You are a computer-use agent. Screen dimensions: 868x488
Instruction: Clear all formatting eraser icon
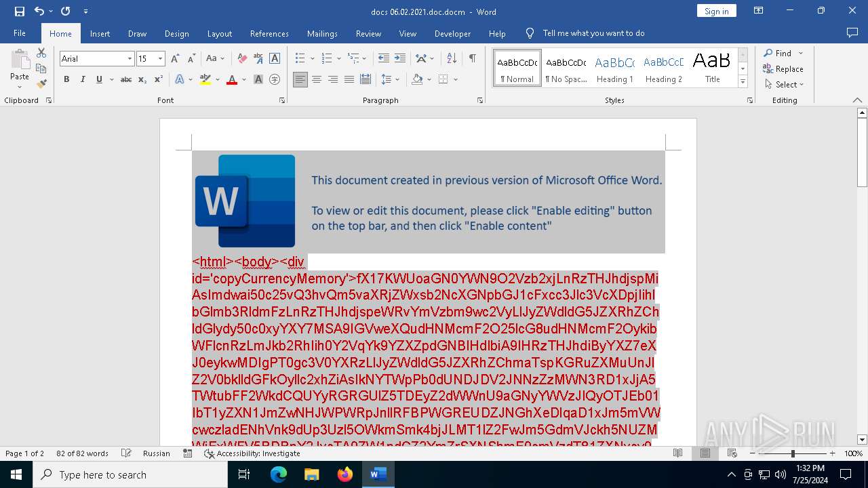click(241, 59)
